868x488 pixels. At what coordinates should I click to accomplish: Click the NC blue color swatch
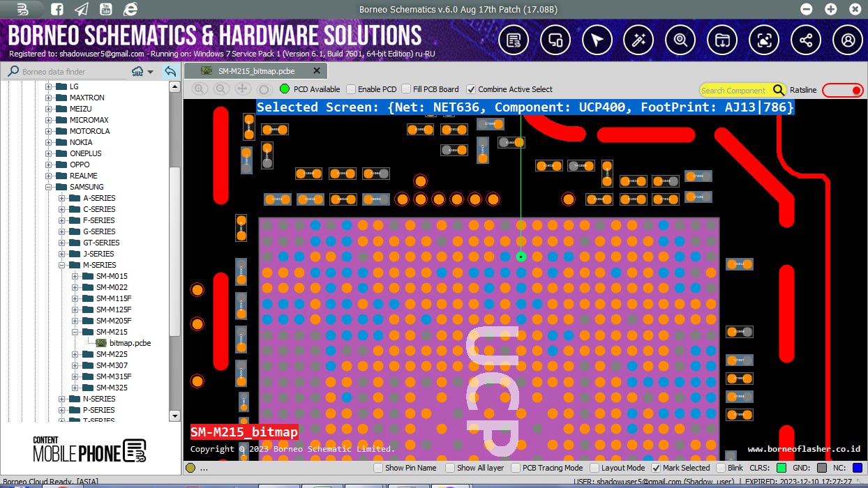(858, 468)
